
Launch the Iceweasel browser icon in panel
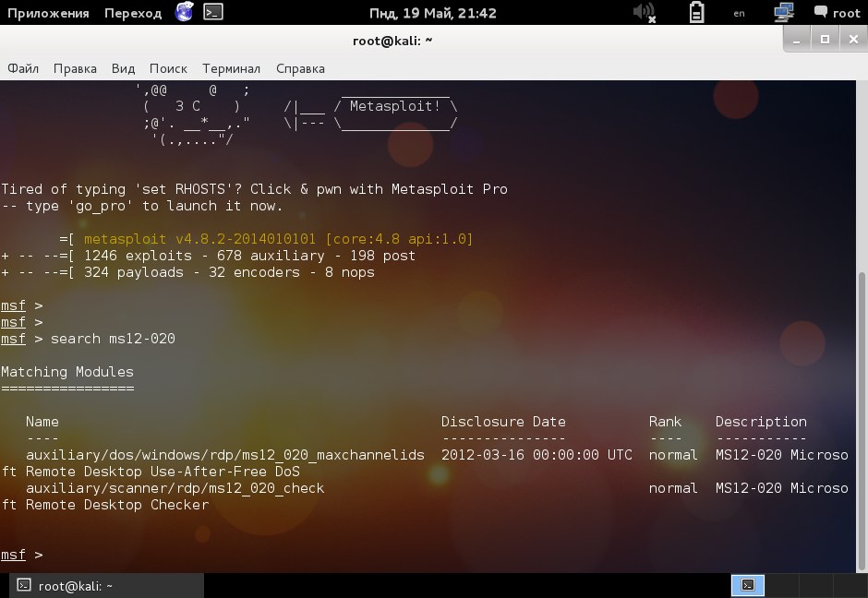(x=185, y=12)
